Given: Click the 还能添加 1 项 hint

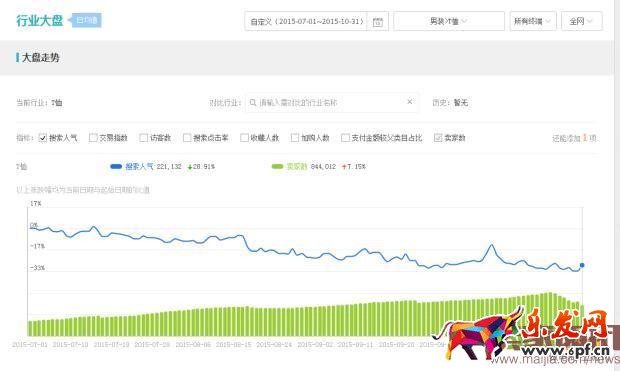Looking at the screenshot, I should coord(574,138).
